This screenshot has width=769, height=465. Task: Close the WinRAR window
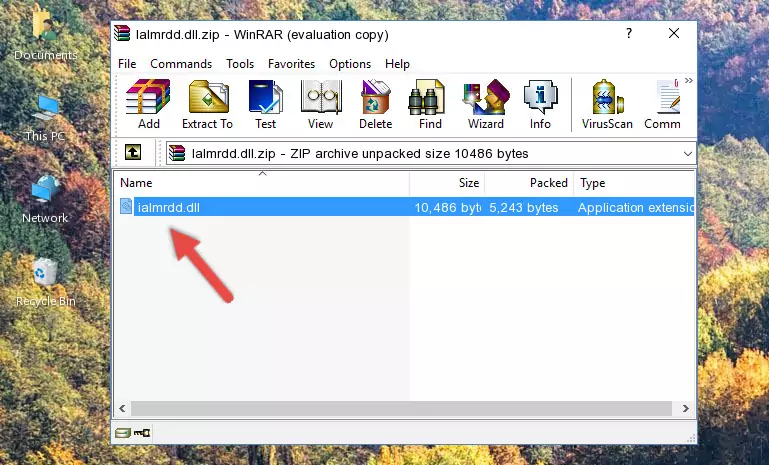[x=674, y=33]
